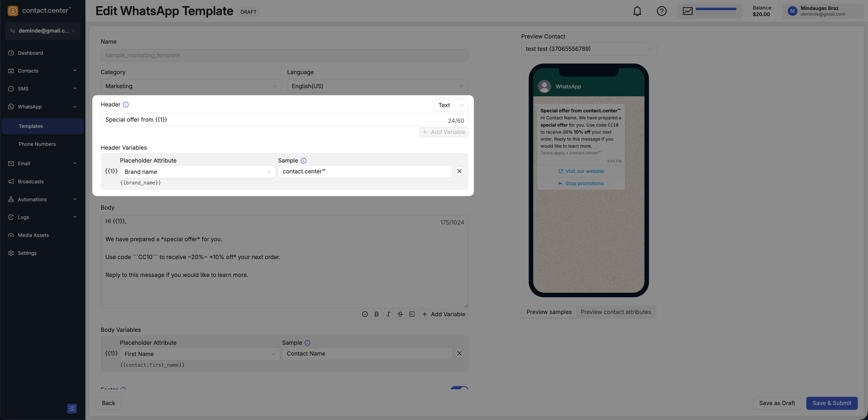Collapse sidebar using the bottom menu icon
The height and width of the screenshot is (420, 868).
[x=72, y=408]
